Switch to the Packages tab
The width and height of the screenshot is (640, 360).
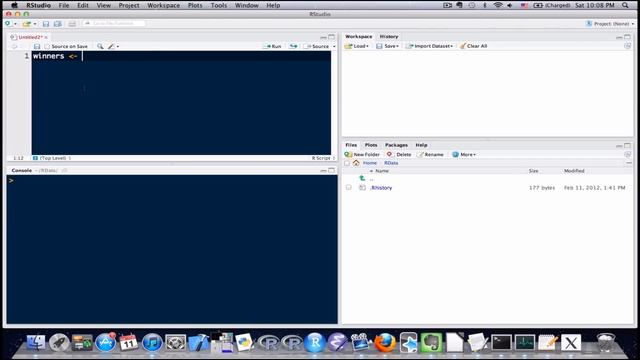coord(396,145)
